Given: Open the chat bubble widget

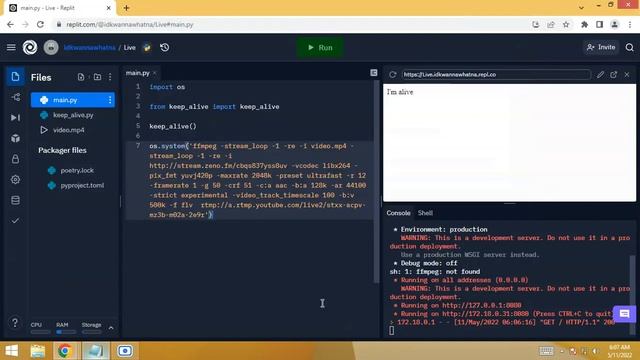Looking at the screenshot, I should (x=624, y=314).
